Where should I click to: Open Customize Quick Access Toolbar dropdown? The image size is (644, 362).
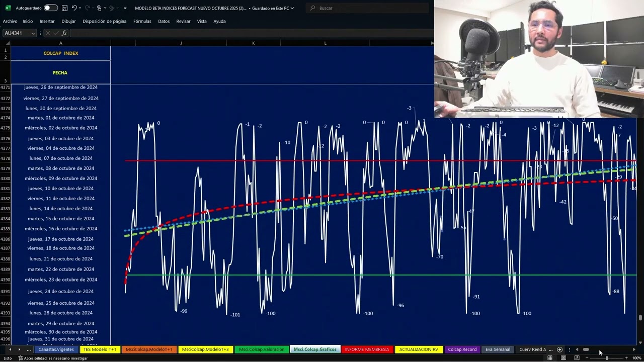click(x=125, y=8)
